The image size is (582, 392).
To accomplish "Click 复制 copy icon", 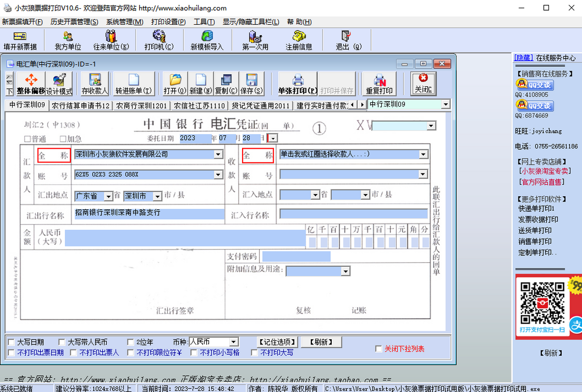I will (x=226, y=84).
